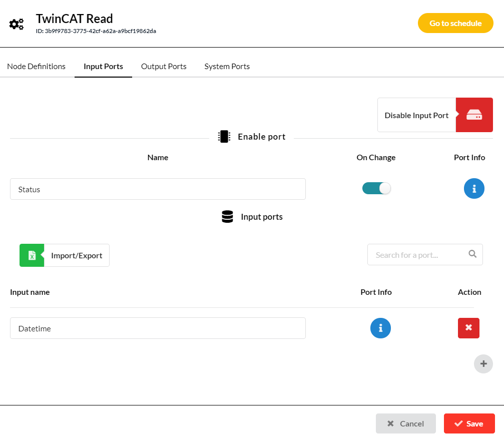
Task: Open the Output Ports tab
Action: (x=164, y=66)
